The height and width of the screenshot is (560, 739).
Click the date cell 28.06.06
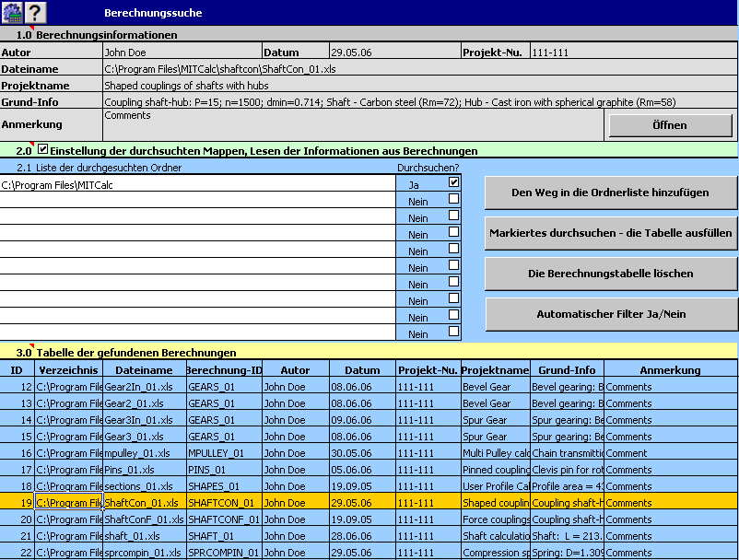(x=362, y=536)
